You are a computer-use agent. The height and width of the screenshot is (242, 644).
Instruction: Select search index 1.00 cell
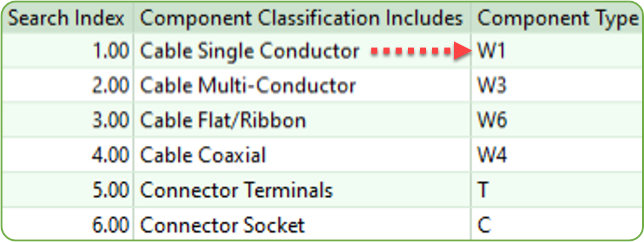pyautogui.click(x=67, y=51)
